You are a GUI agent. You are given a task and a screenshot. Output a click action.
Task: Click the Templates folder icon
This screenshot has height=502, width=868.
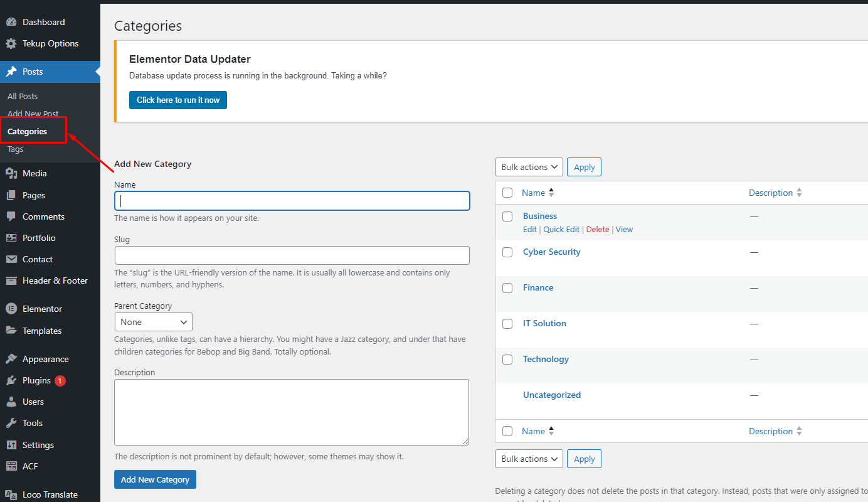[x=11, y=331]
